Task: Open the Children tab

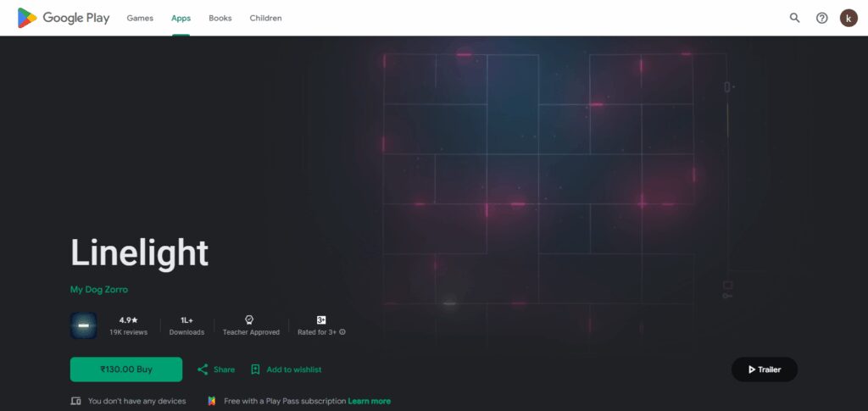Action: [265, 18]
